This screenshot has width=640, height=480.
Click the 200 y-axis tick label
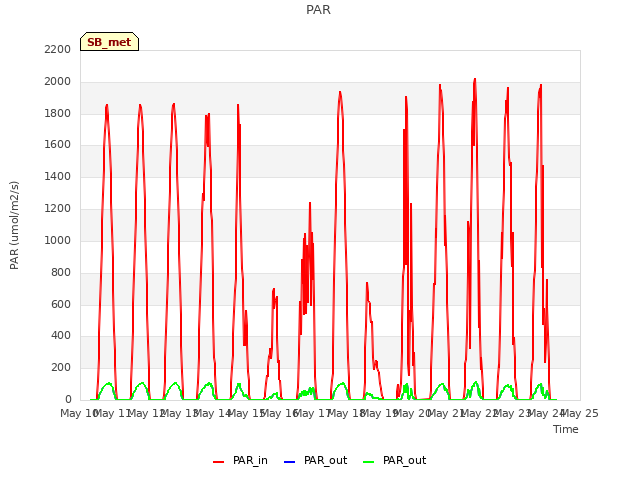coord(61,368)
